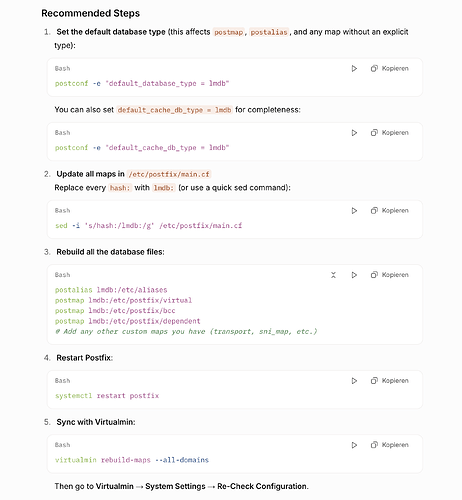Run the sed hash to lmdb command
The image size is (462, 500).
point(354,211)
